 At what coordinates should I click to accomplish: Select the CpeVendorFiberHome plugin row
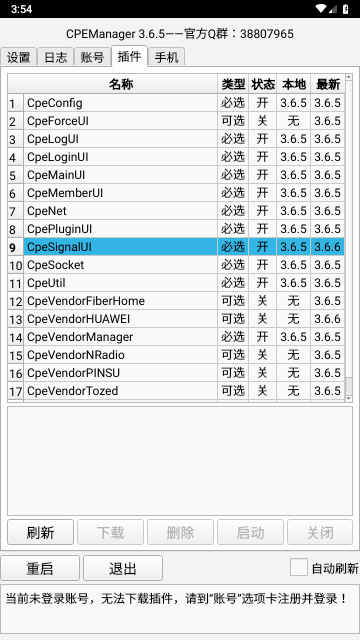tap(176, 301)
